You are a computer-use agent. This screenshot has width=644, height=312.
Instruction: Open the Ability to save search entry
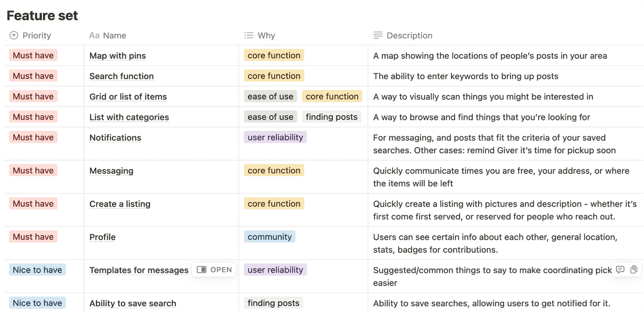133,303
